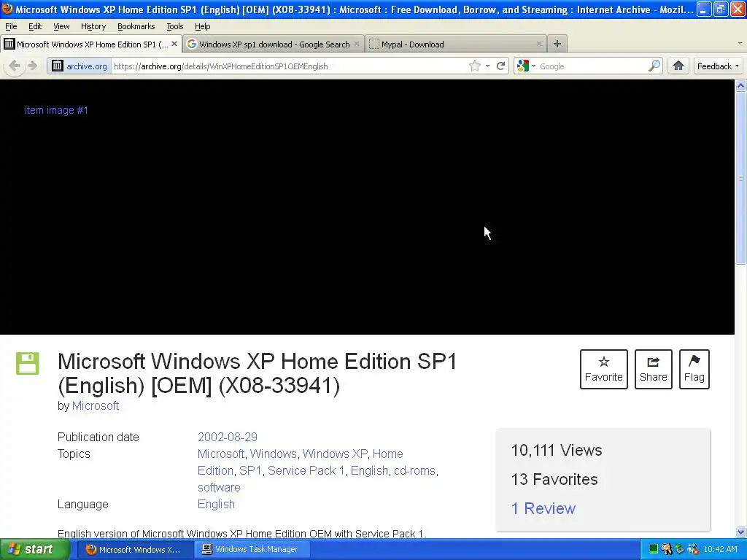Click the Google search engine icon
Screen dimensions: 747x560
[x=523, y=66]
